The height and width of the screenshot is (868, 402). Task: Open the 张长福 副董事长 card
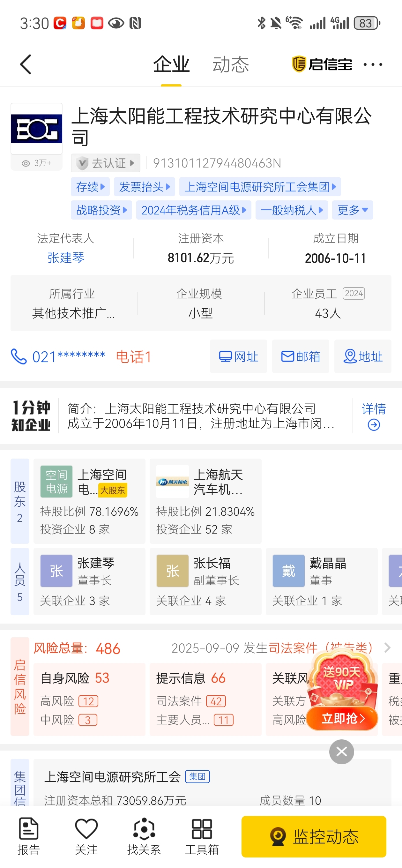point(205,581)
